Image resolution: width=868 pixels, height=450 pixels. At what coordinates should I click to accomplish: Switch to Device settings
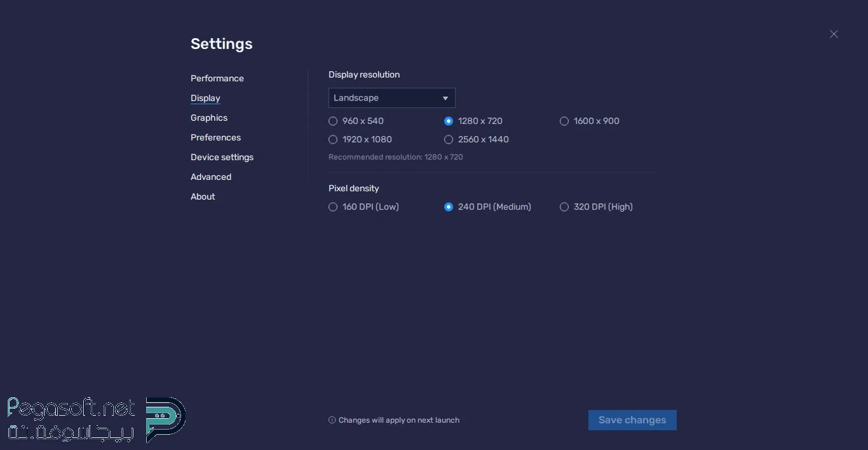222,158
